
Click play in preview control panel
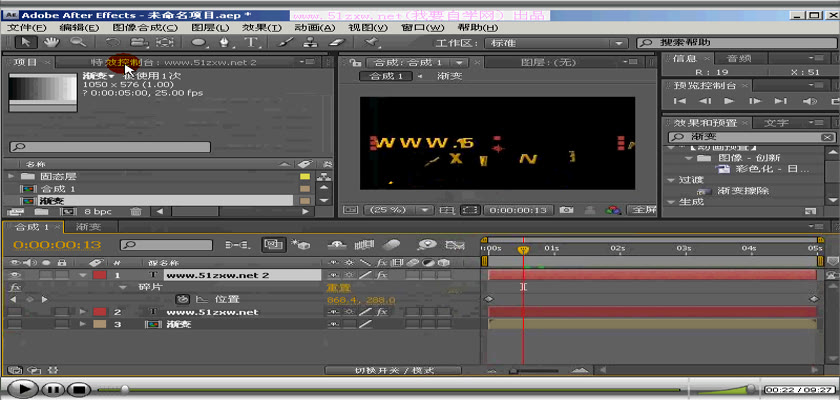click(729, 101)
